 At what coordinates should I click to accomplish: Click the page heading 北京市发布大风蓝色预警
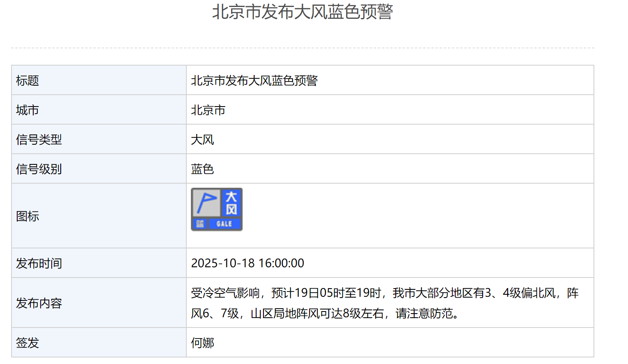303,12
